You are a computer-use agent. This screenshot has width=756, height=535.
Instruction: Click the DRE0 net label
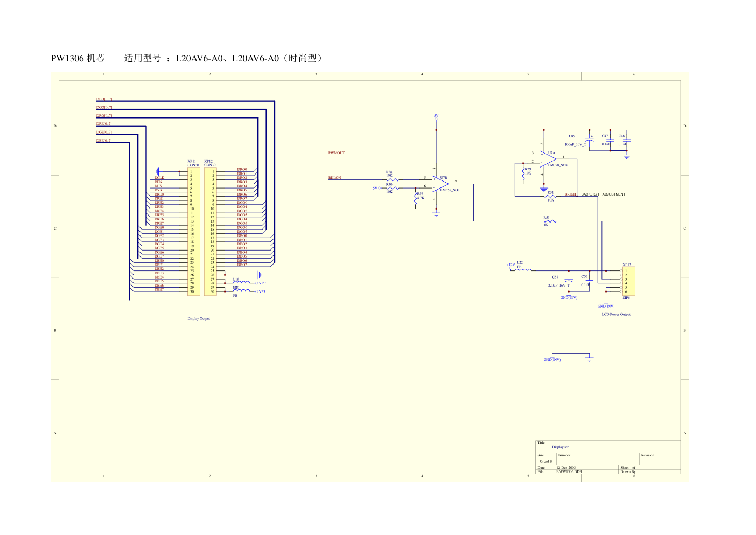(x=159, y=194)
